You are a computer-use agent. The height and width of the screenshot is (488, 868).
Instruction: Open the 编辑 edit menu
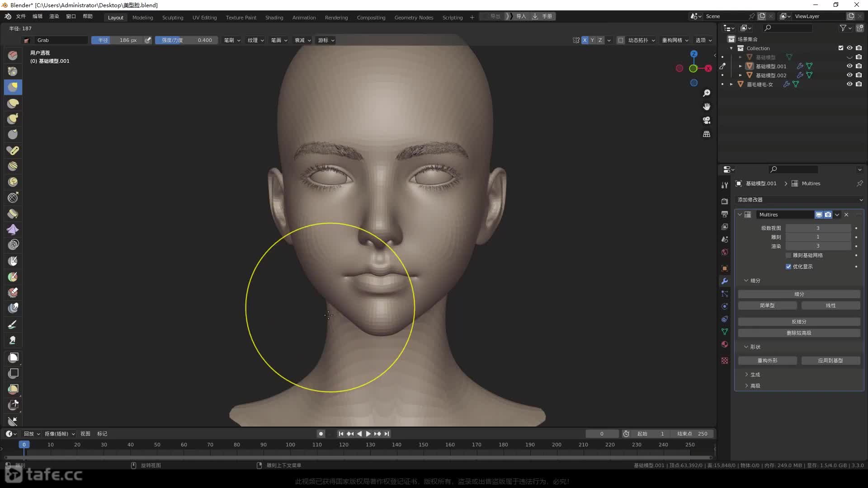coord(38,16)
